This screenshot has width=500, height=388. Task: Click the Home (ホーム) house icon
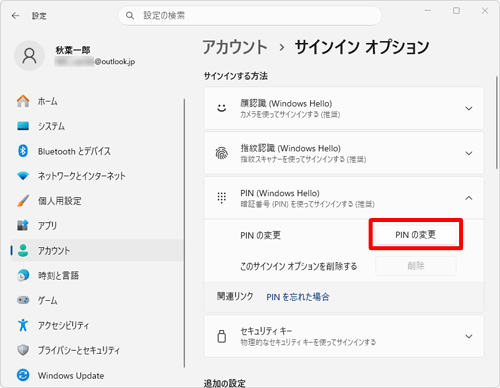(23, 101)
